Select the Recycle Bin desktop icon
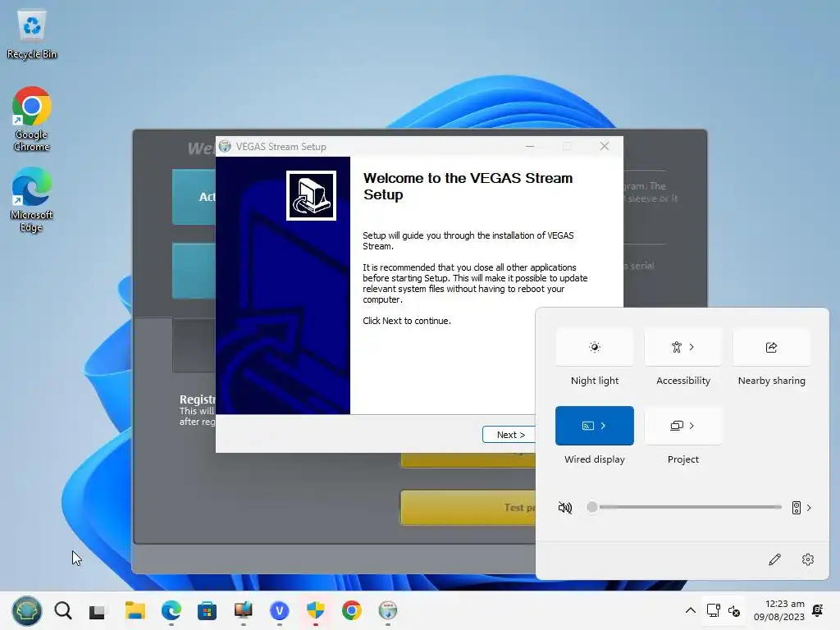This screenshot has width=840, height=630. [32, 34]
